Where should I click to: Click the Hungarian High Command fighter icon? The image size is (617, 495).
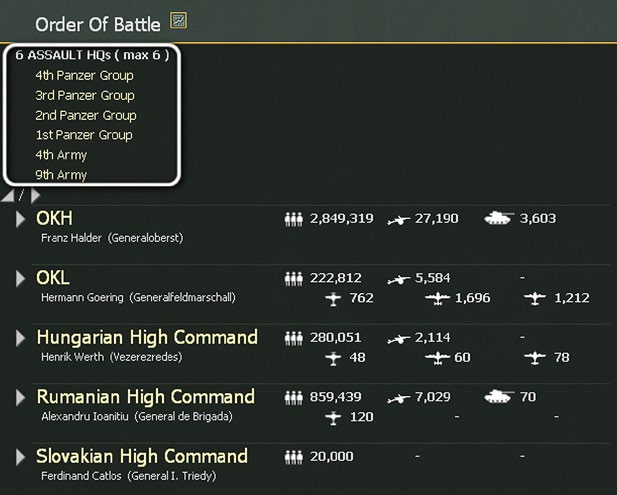click(x=333, y=357)
